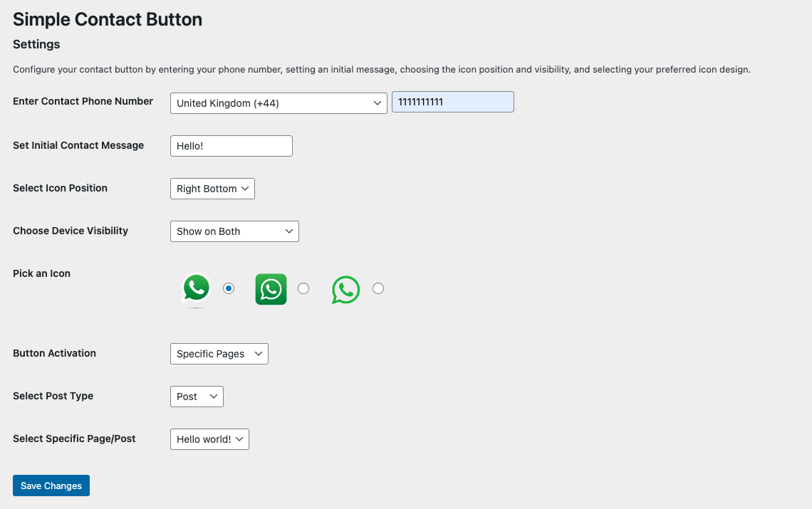Click the Hello! initial message field

[x=231, y=146]
